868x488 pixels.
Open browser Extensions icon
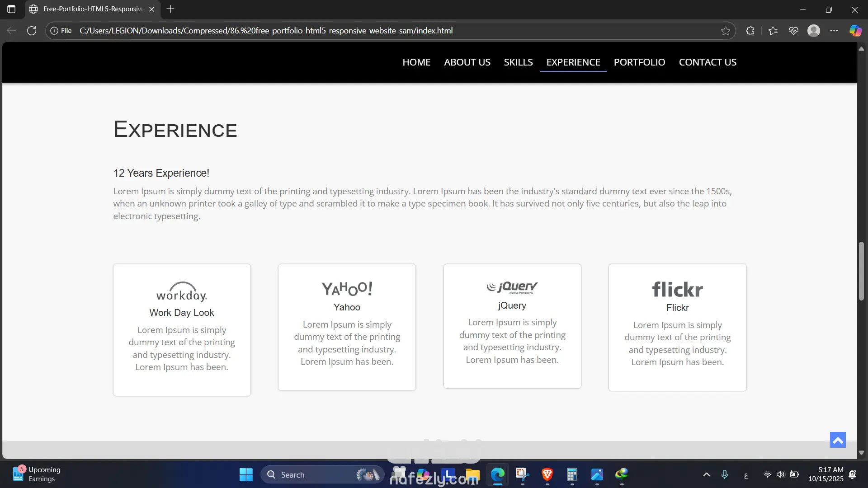pyautogui.click(x=750, y=31)
